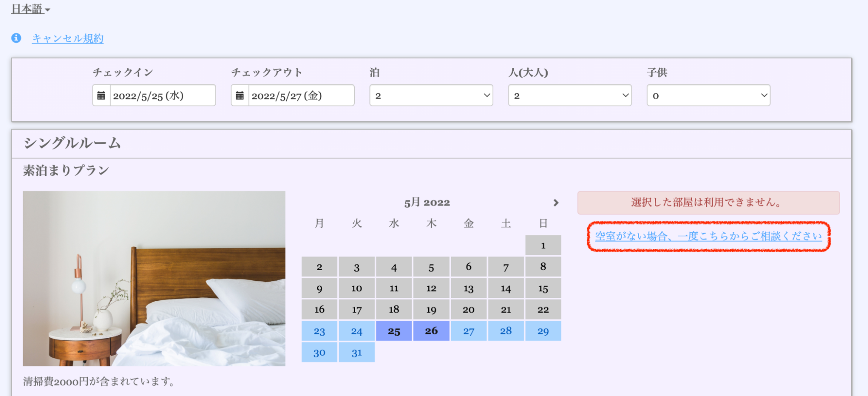Open the キャンセル規約 link
This screenshot has width=868, height=396.
point(68,39)
